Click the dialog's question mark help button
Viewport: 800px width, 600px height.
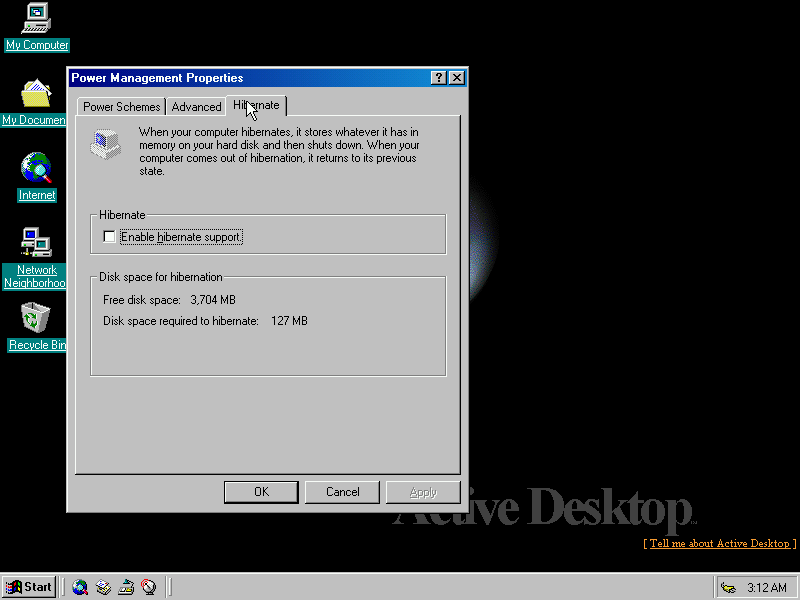(x=439, y=78)
